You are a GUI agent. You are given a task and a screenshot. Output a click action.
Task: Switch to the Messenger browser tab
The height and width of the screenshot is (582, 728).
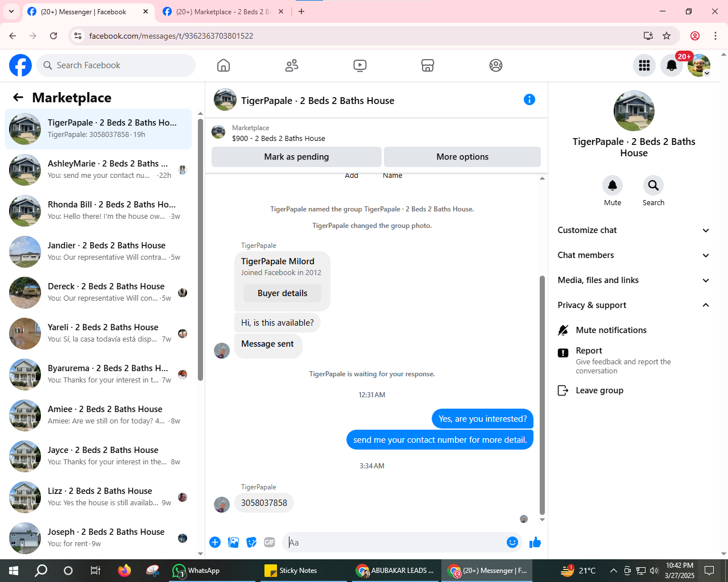point(88,11)
